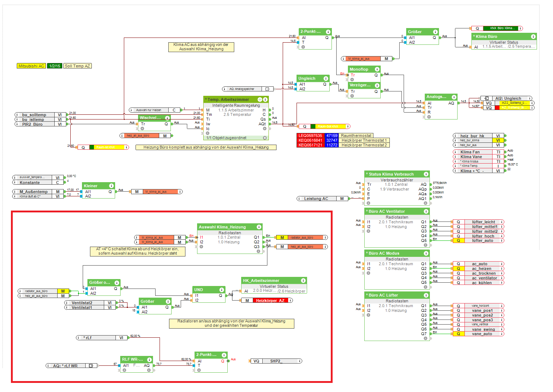Click the M_Außentemp marker

[39, 192]
